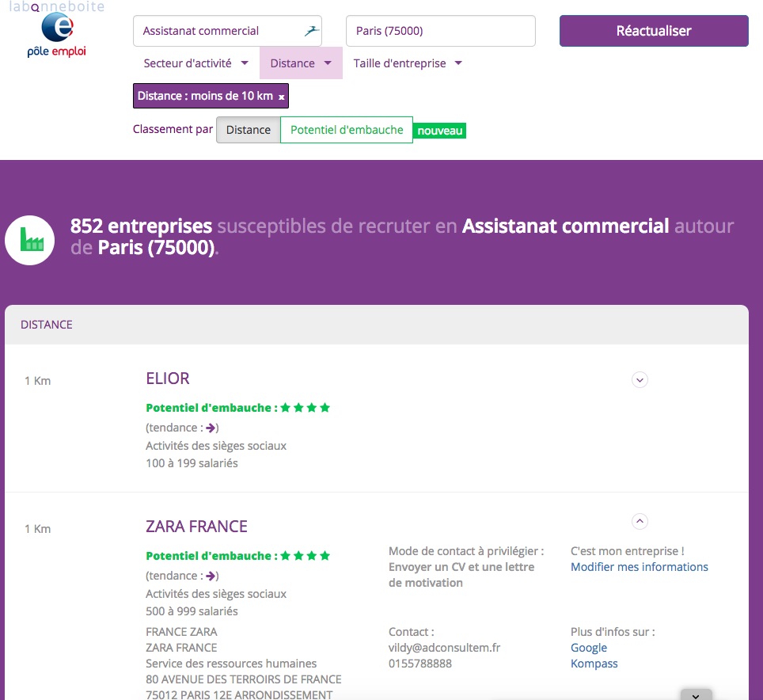763x700 pixels.
Task: Open the Taille d'entreprise dropdown
Action: tap(408, 63)
